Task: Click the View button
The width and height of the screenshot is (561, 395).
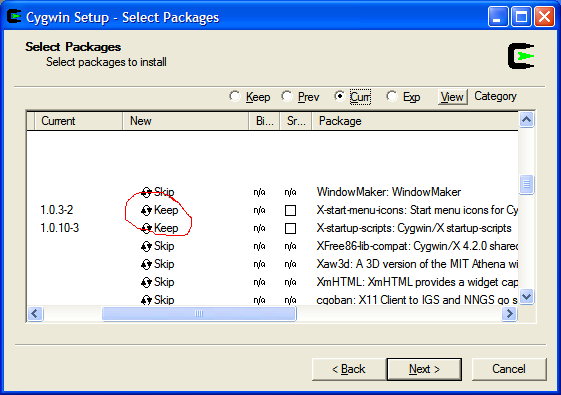Action: coord(452,97)
